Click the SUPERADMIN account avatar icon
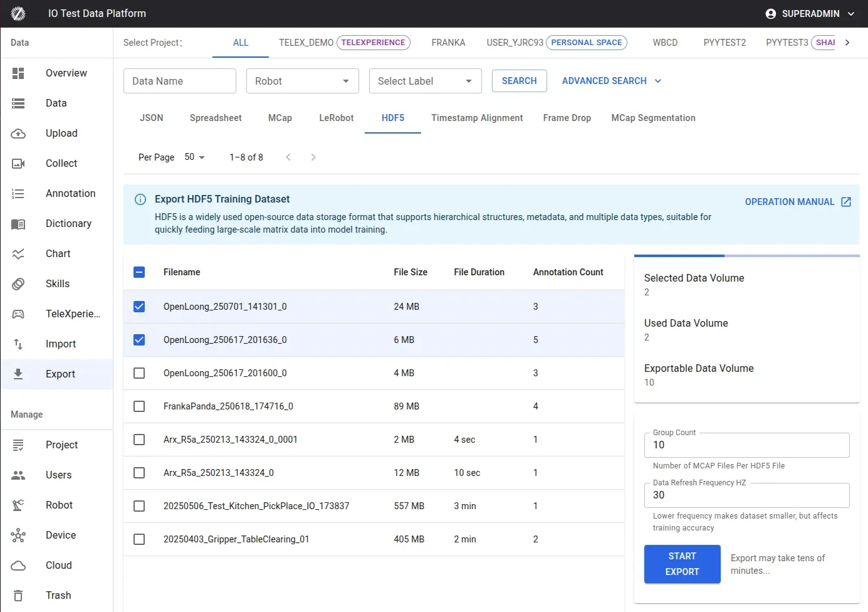 coord(771,14)
